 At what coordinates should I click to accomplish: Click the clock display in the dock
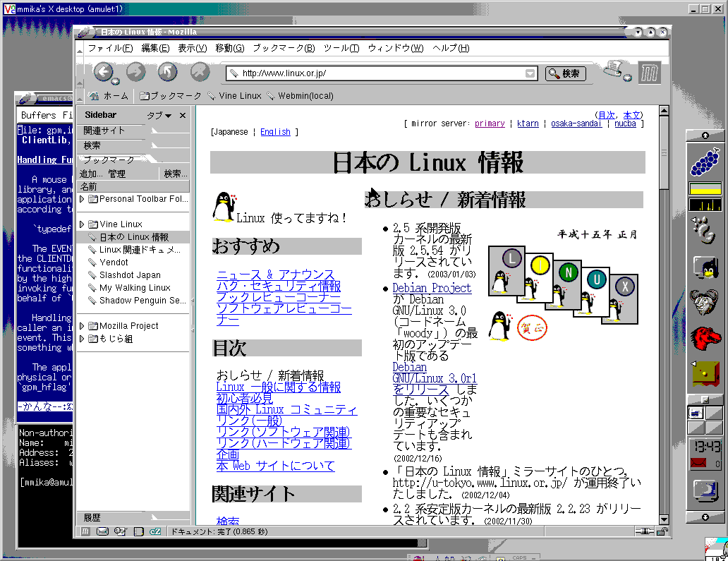[x=707, y=447]
